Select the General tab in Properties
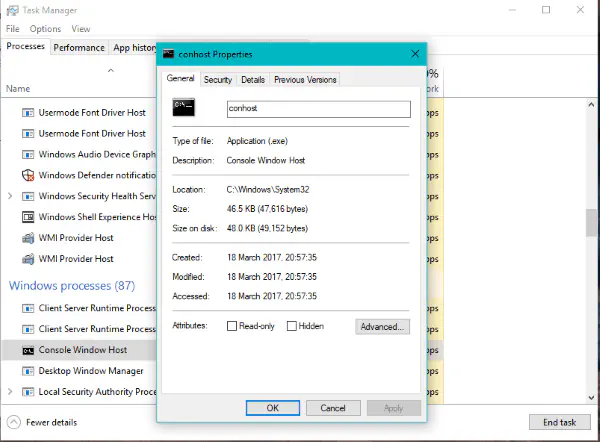This screenshot has width=600, height=442. [180, 78]
